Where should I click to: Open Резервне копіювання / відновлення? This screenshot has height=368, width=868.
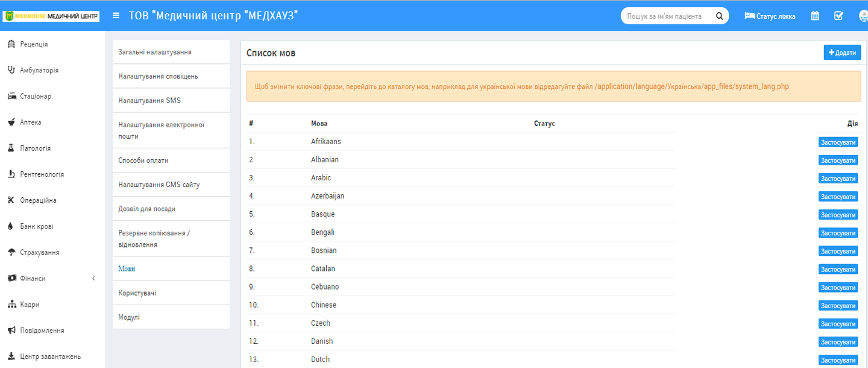point(171,239)
